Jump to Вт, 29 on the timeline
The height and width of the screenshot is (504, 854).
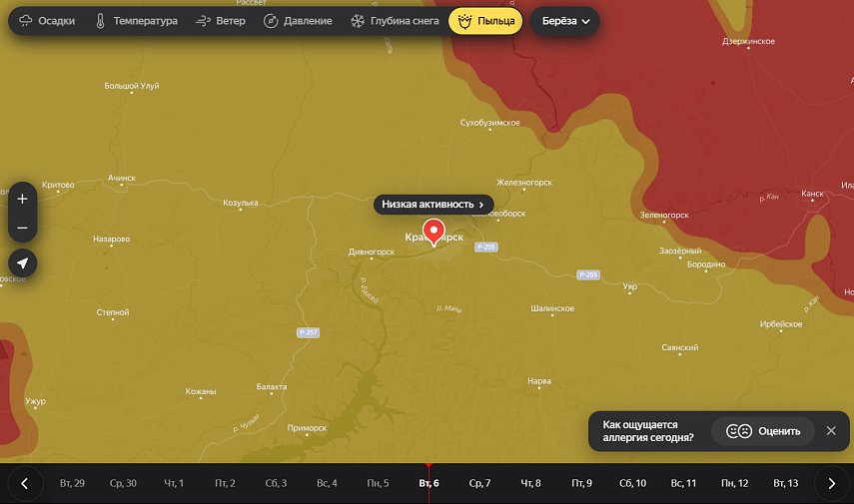tap(72, 483)
